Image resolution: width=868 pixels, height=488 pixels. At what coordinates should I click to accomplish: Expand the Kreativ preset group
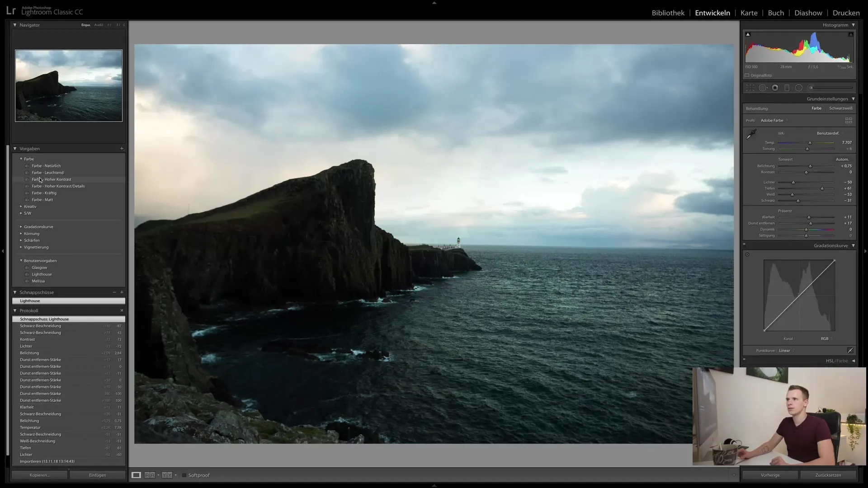pyautogui.click(x=21, y=206)
